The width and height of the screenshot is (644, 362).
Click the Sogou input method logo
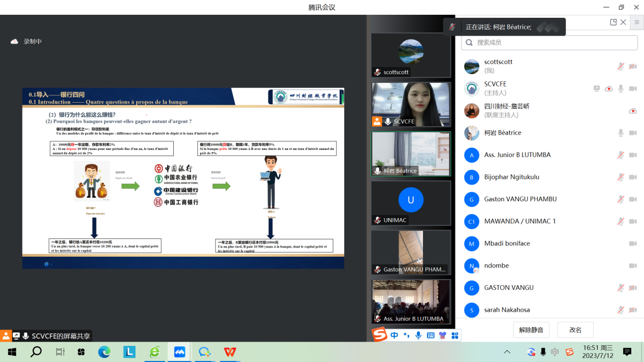tap(379, 335)
